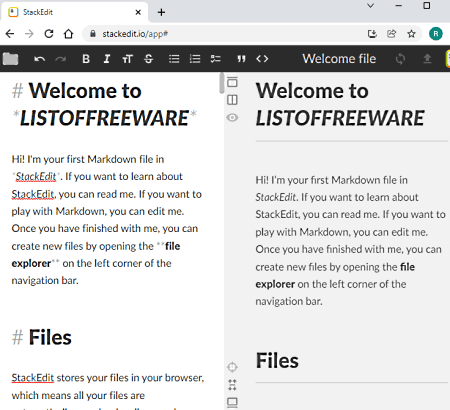Toggle reader mode eye icon
Image resolution: width=450 pixels, height=410 pixels.
click(232, 117)
